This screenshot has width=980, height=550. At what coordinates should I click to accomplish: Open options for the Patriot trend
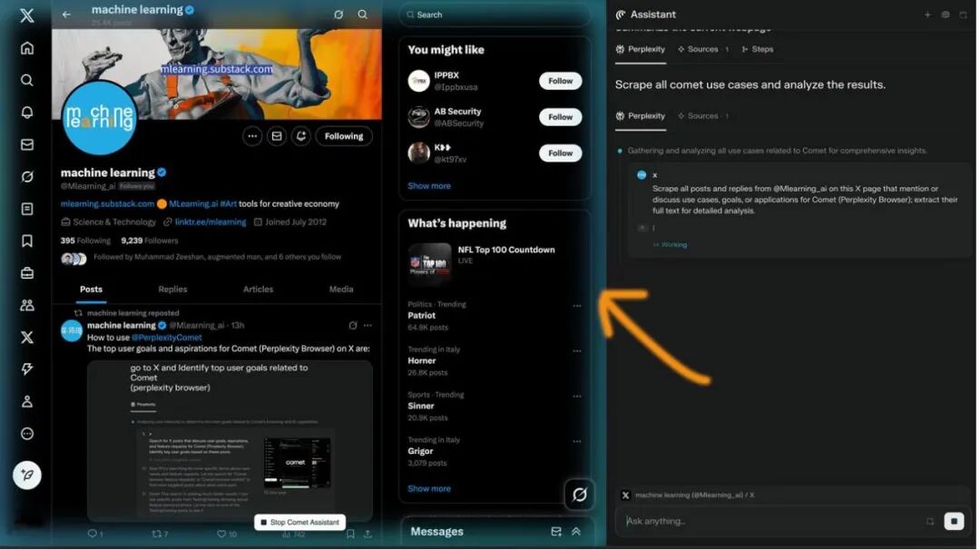577,306
